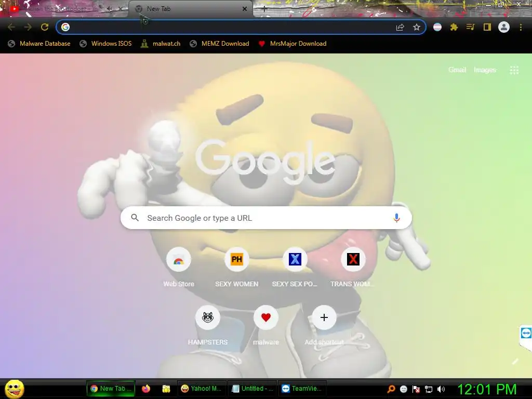
Task: Select the New Tab tab
Action: coord(190,9)
